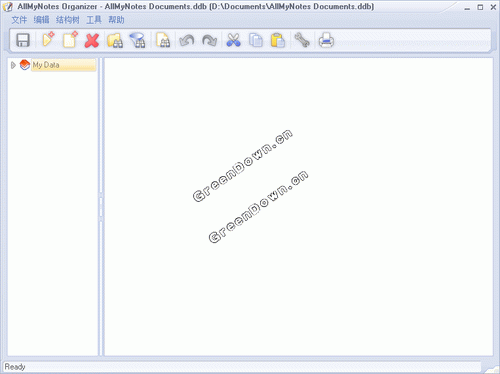Expand the My Data tree node
The height and width of the screenshot is (374, 500).
tap(13, 65)
